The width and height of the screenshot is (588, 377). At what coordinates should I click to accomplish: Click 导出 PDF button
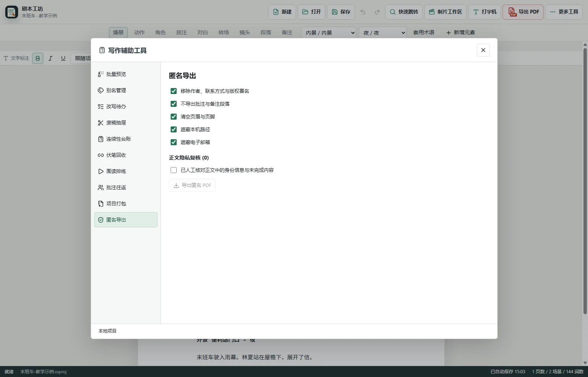pos(523,12)
